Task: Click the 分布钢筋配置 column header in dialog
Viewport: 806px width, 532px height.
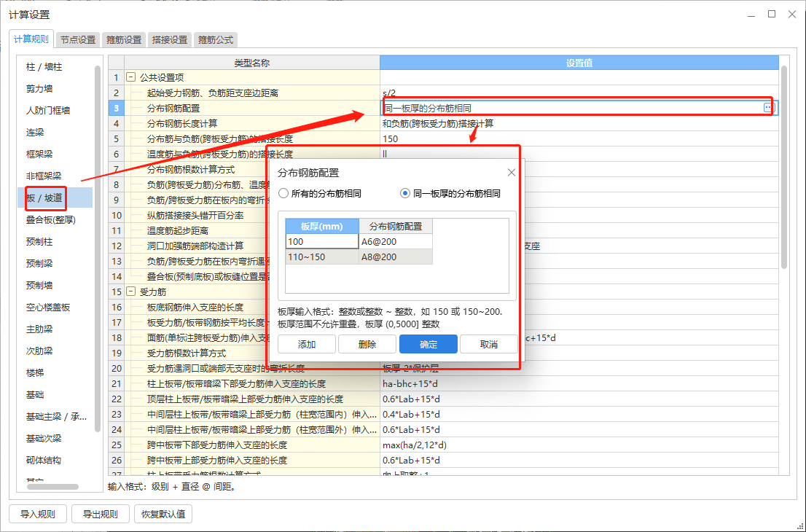Action: tap(395, 226)
